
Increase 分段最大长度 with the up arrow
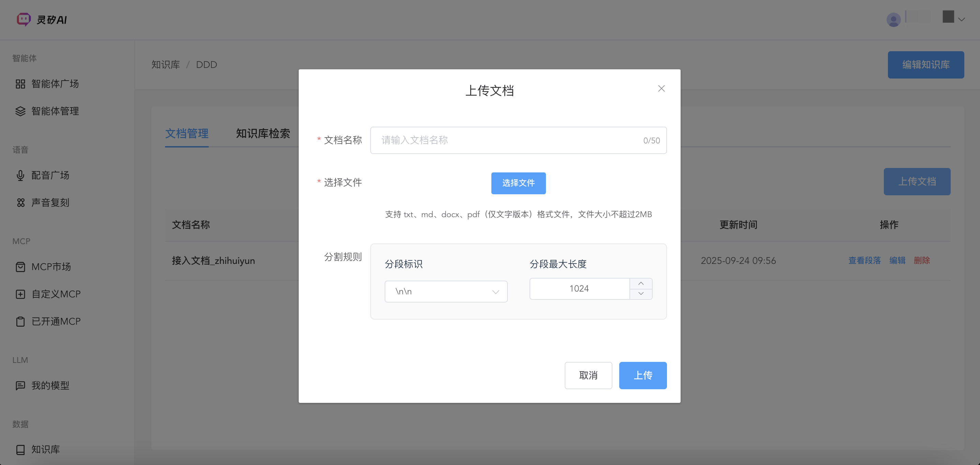(x=641, y=283)
